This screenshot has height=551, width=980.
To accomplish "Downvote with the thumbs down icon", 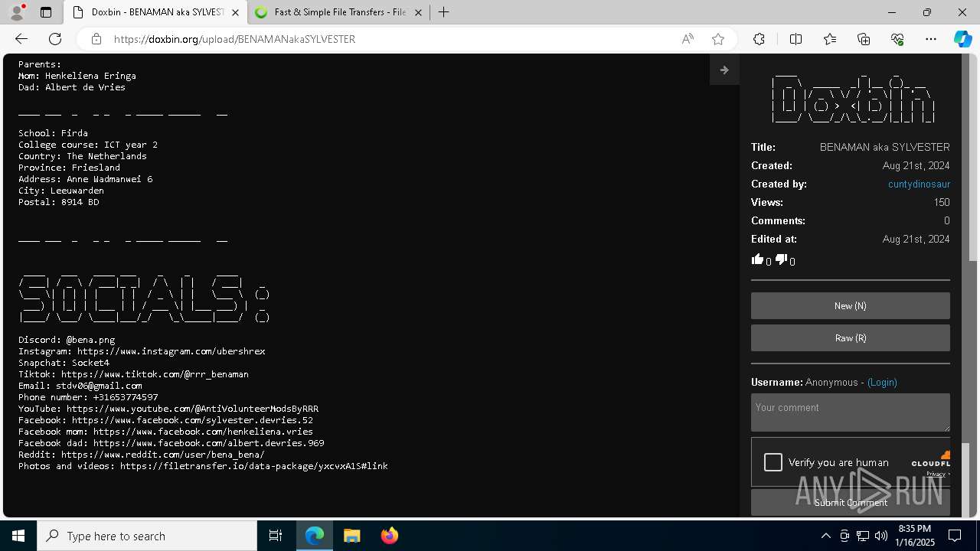I will (x=781, y=259).
